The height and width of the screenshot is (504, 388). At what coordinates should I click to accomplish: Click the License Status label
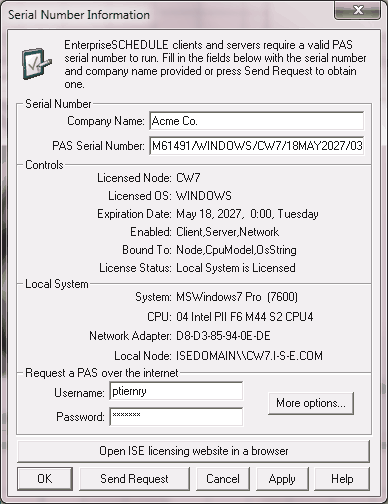(x=135, y=268)
